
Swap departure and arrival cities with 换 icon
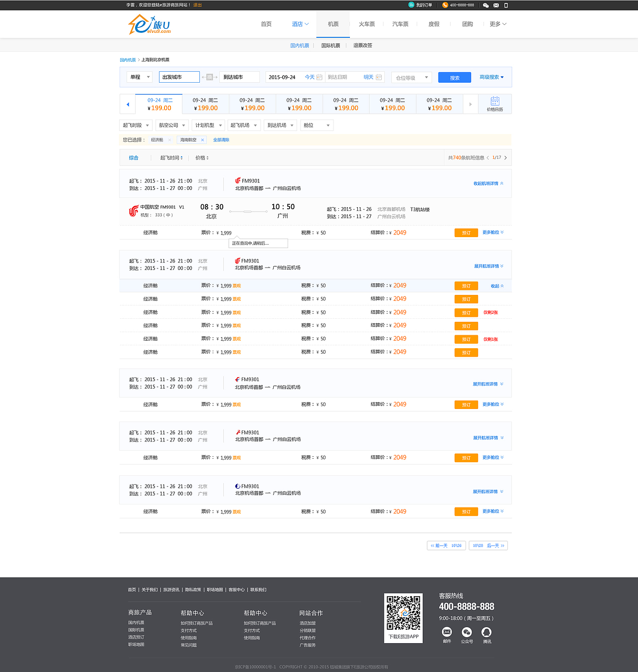tap(209, 77)
